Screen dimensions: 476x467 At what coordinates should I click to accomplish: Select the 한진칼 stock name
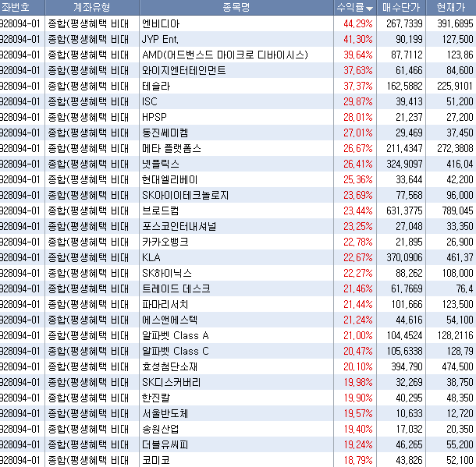tap(156, 398)
